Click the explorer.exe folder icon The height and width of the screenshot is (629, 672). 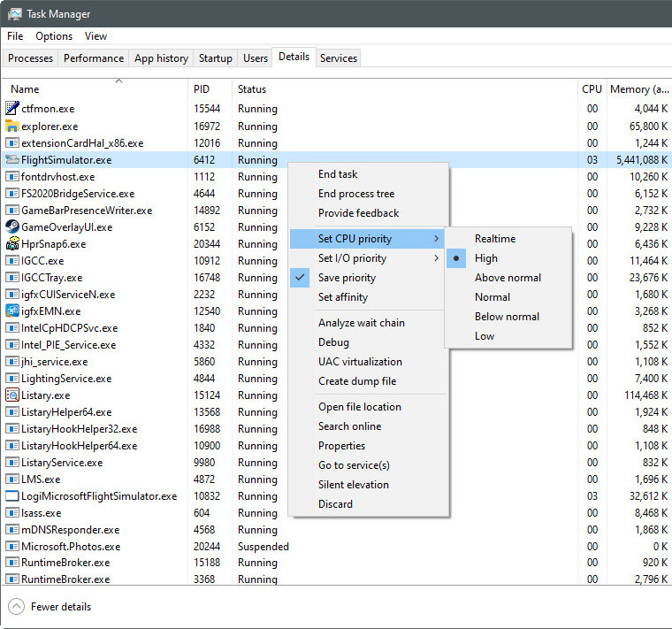click(x=12, y=126)
